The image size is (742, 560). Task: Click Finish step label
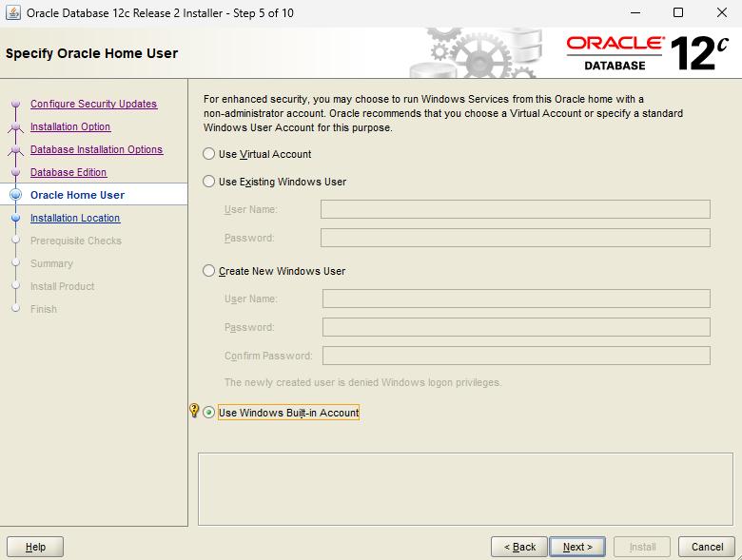44,309
